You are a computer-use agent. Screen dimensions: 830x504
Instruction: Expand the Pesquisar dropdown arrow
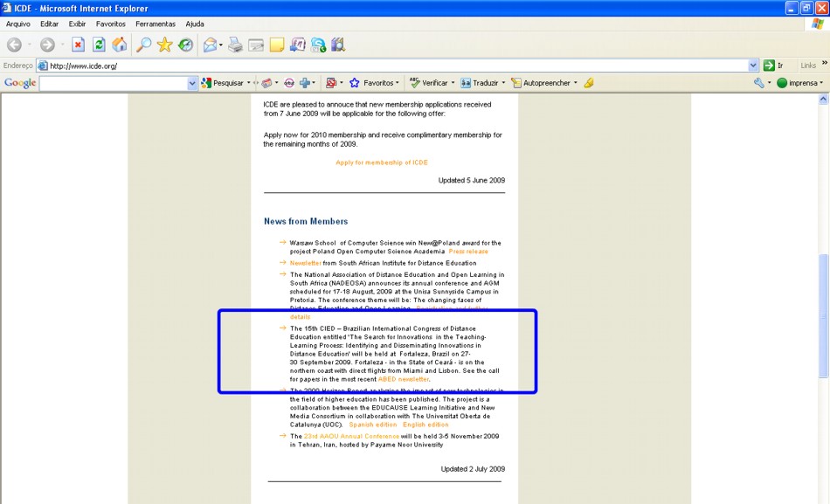coord(248,83)
